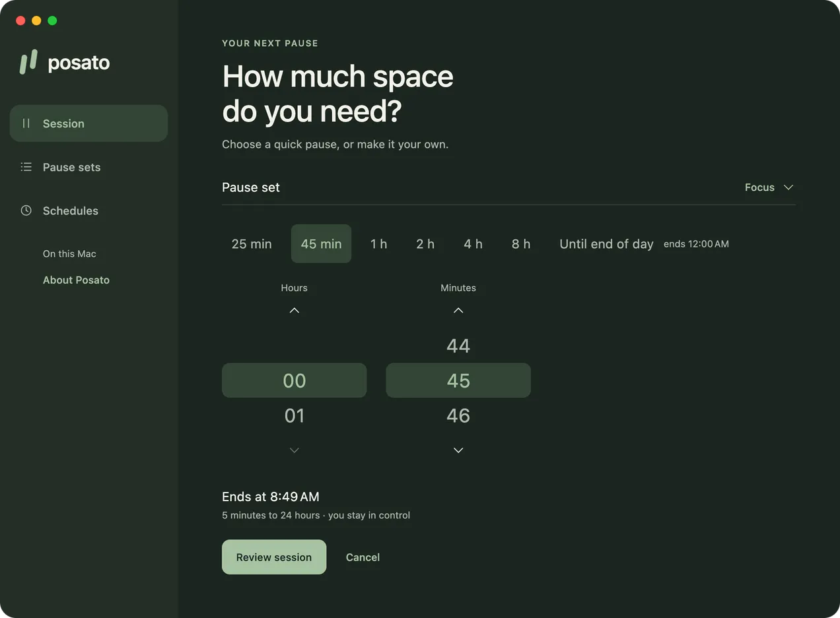Pick the 8 h pause preset
840x618 pixels.
pyautogui.click(x=521, y=244)
